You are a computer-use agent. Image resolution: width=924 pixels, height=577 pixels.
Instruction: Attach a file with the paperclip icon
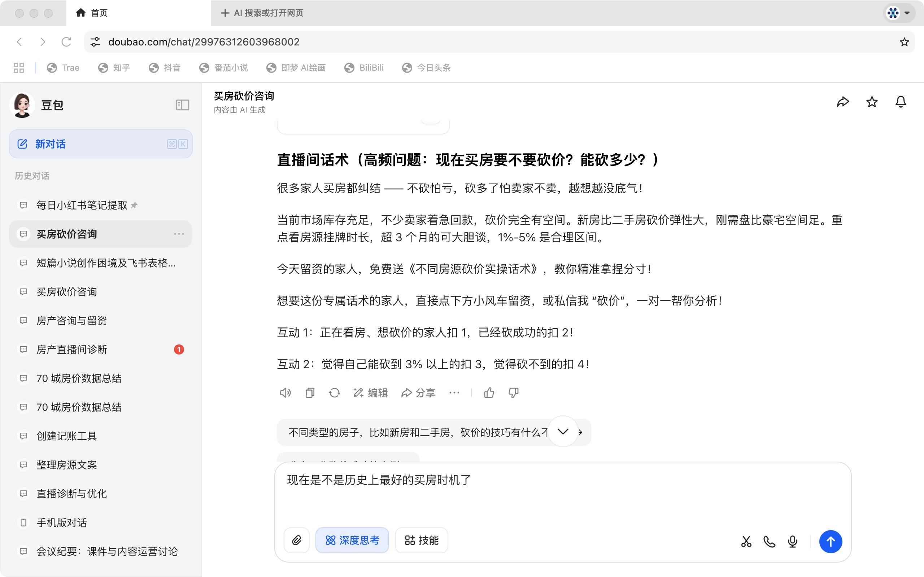[296, 540]
